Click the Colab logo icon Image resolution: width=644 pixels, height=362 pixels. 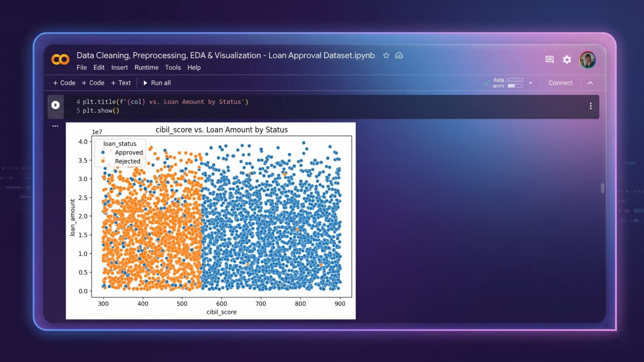point(60,60)
